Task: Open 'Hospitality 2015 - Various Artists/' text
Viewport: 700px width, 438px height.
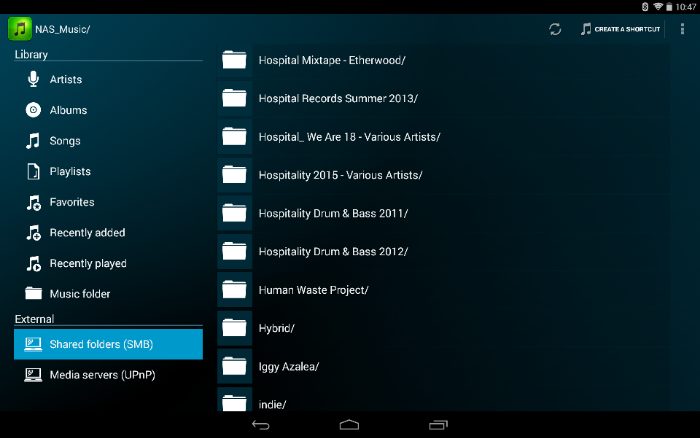Action: click(340, 175)
